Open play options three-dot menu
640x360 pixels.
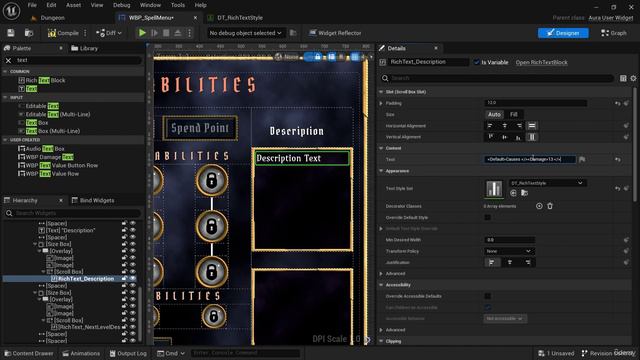[x=189, y=33]
